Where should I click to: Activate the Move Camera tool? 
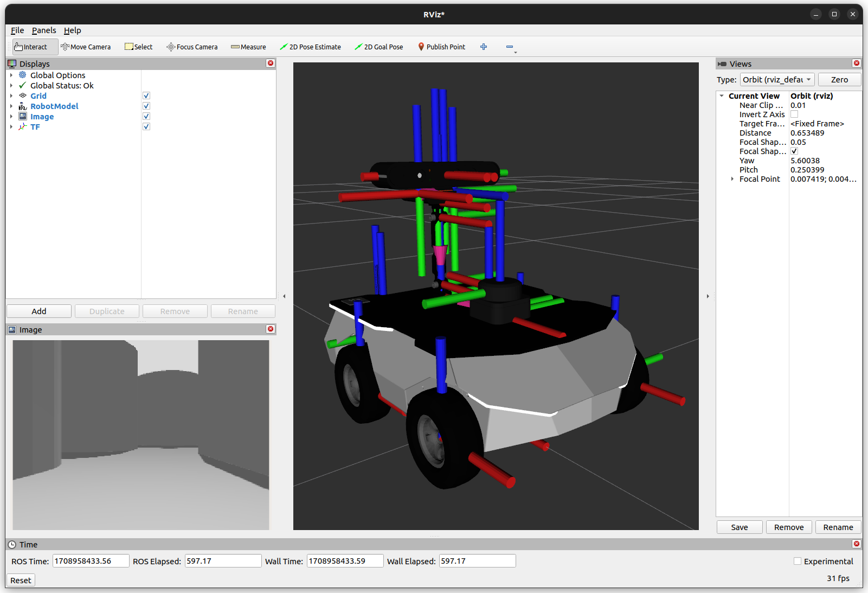pyautogui.click(x=86, y=47)
